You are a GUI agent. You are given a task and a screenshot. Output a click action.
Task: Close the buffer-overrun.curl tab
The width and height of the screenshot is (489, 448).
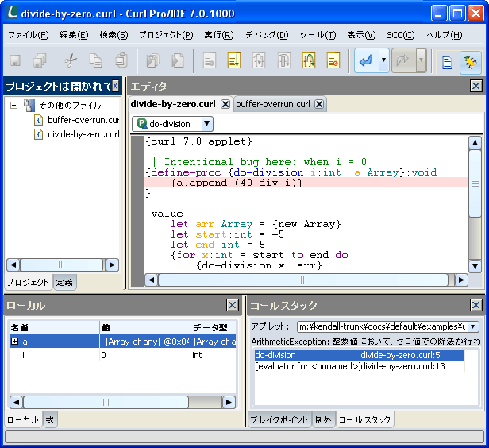tap(319, 104)
